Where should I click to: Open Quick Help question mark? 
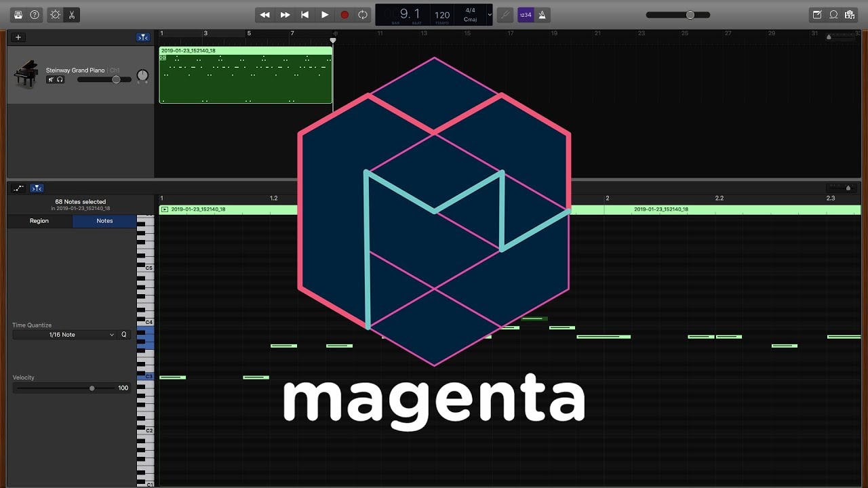pos(35,15)
